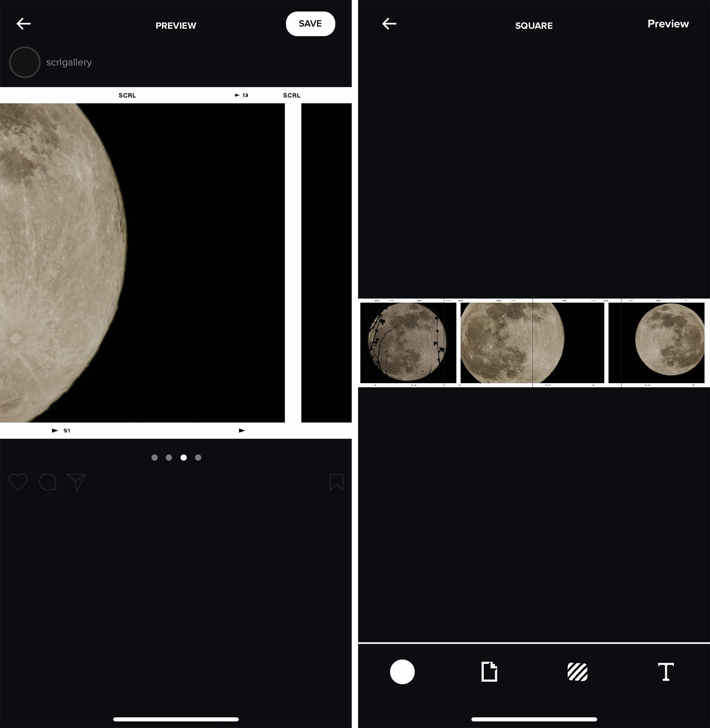The width and height of the screenshot is (710, 728).
Task: Go to the fourth carousel page dot
Action: 198,457
